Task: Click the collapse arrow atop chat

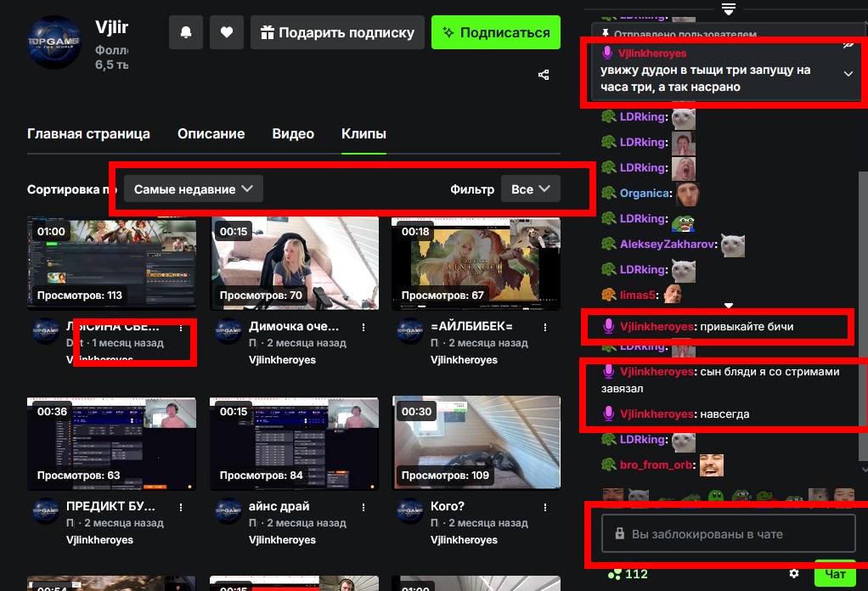Action: click(x=729, y=8)
